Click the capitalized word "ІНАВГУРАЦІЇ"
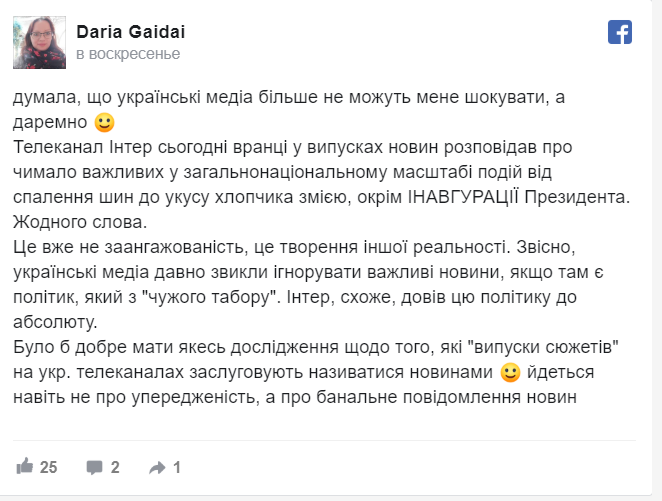Image resolution: width=662 pixels, height=501 pixels. pyautogui.click(x=463, y=197)
